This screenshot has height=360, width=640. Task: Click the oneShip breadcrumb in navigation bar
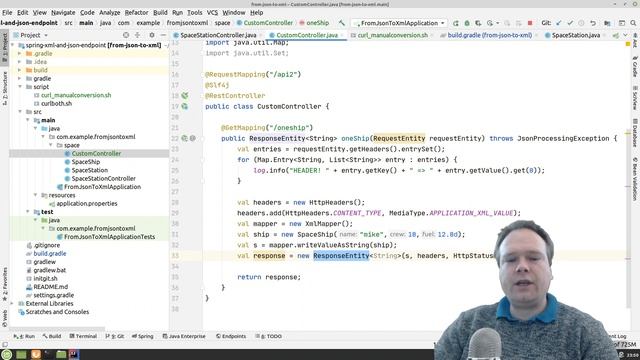(314, 23)
